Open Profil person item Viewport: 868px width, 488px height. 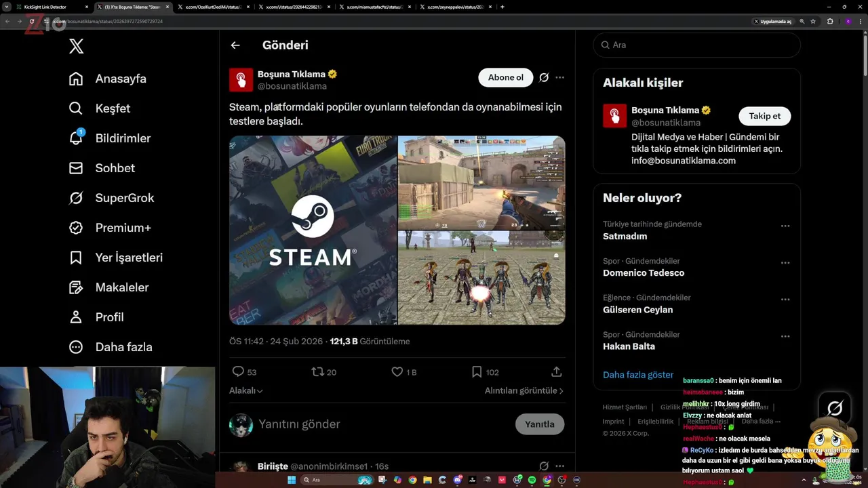[96, 317]
